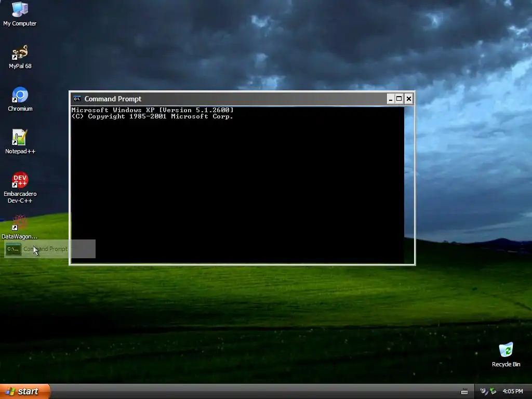This screenshot has height=399, width=532.
Task: Click the Copyright 1985-2001 Microsoft Corp. line
Action: click(x=152, y=116)
